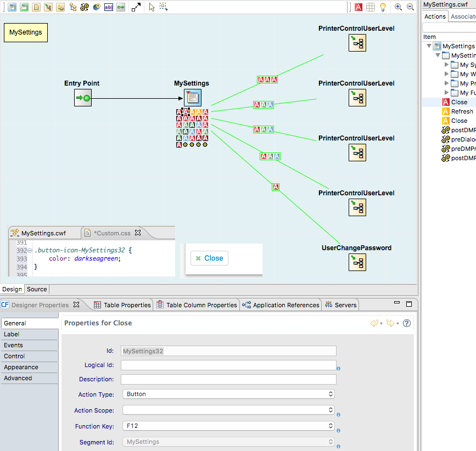
Task: Open the Action Type dropdown
Action: [228, 394]
